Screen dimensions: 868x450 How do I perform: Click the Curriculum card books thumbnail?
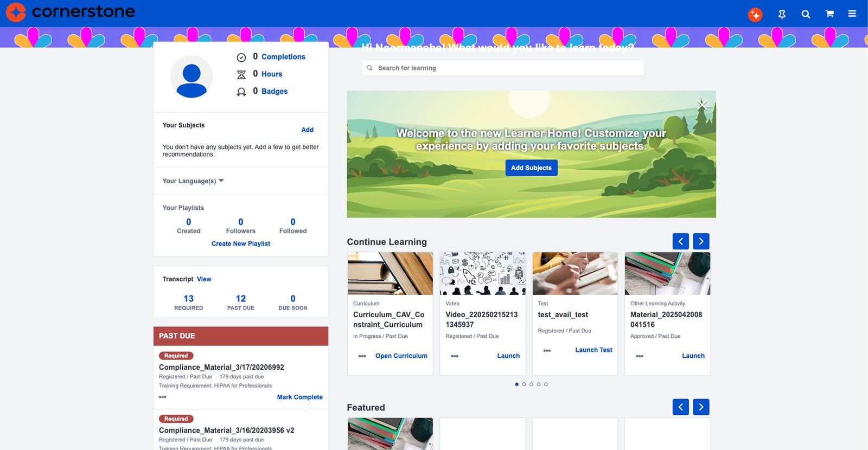click(390, 273)
